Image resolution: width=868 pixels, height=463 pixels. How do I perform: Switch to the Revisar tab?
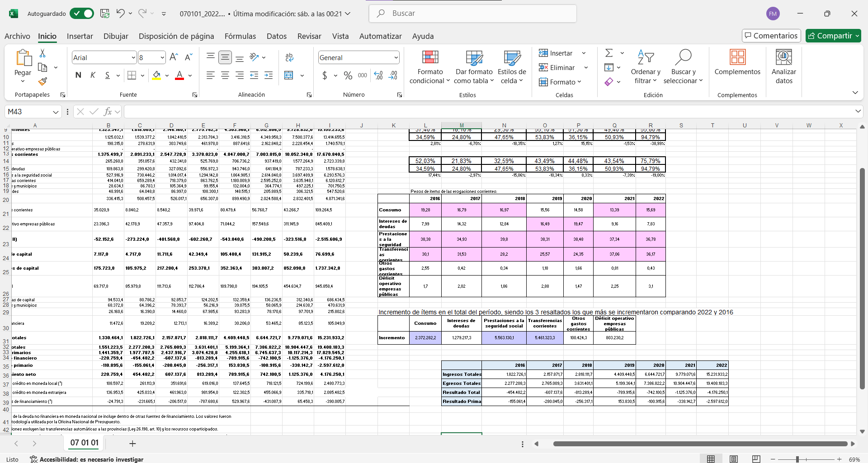309,36
